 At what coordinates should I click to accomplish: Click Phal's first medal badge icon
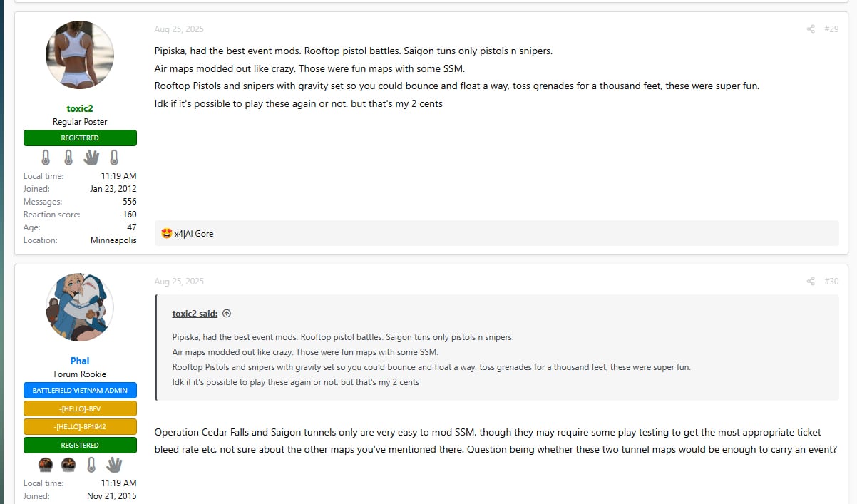[x=46, y=464]
